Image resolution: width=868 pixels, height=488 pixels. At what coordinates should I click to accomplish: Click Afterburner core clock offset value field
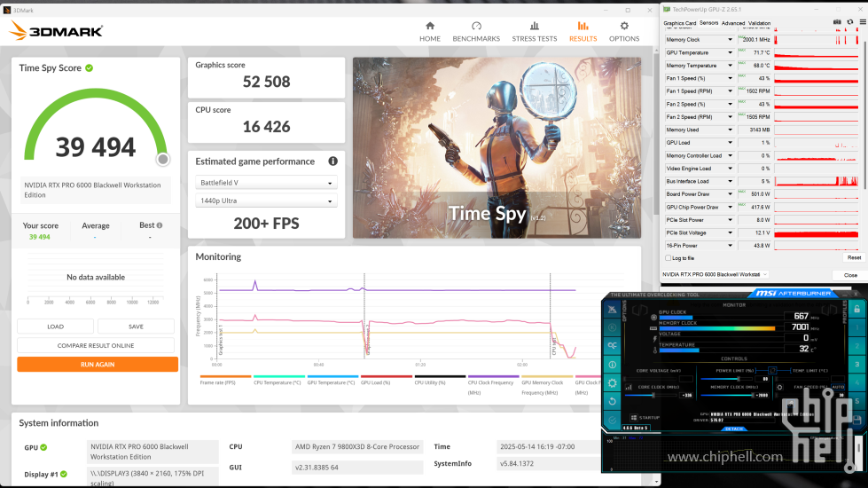pos(687,395)
